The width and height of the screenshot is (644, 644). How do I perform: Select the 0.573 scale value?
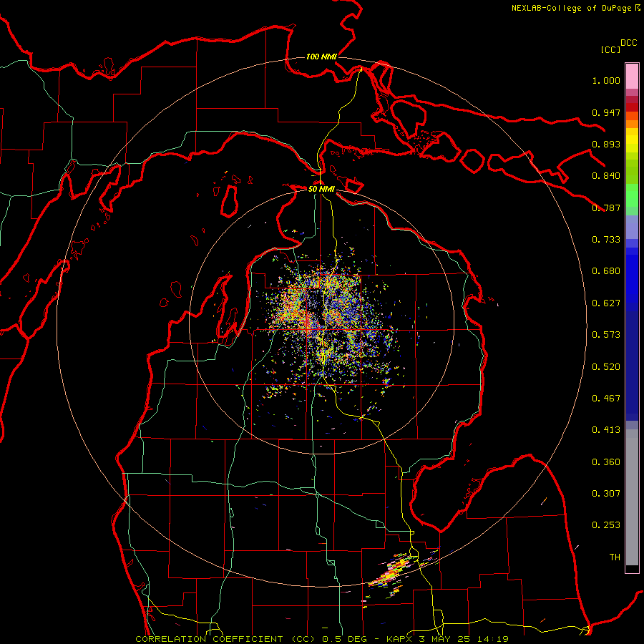(606, 335)
